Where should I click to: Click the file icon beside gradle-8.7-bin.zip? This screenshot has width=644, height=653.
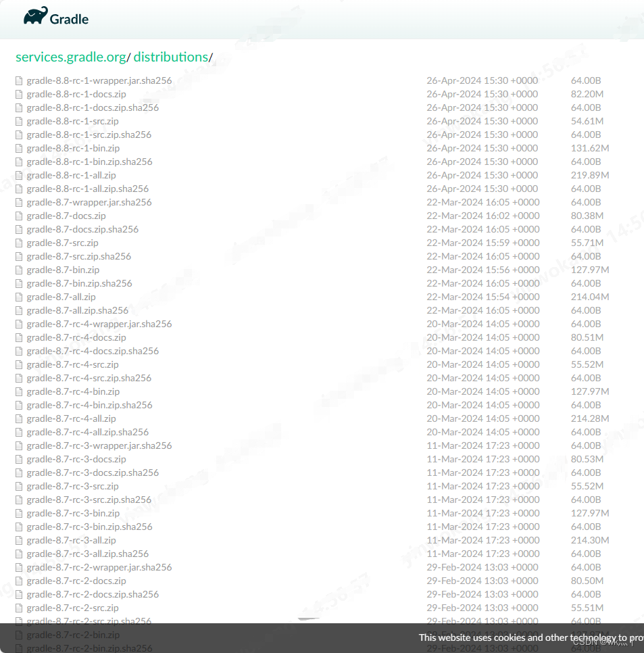click(x=19, y=270)
